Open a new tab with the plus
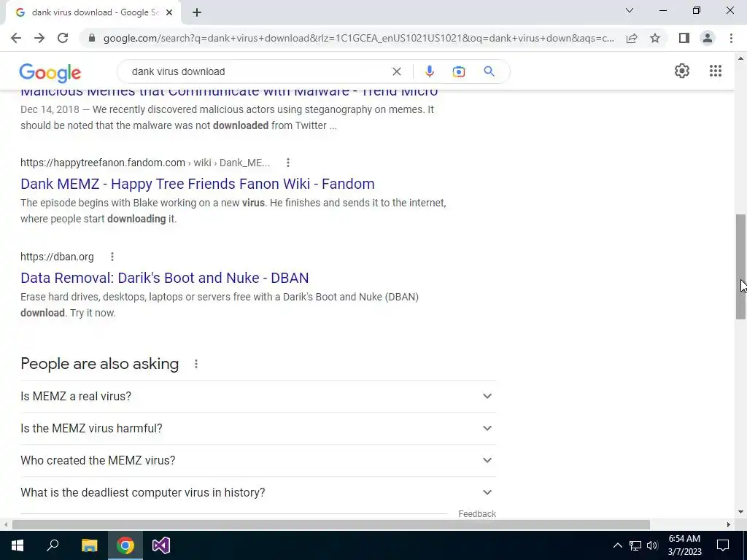The width and height of the screenshot is (747, 560). click(197, 12)
